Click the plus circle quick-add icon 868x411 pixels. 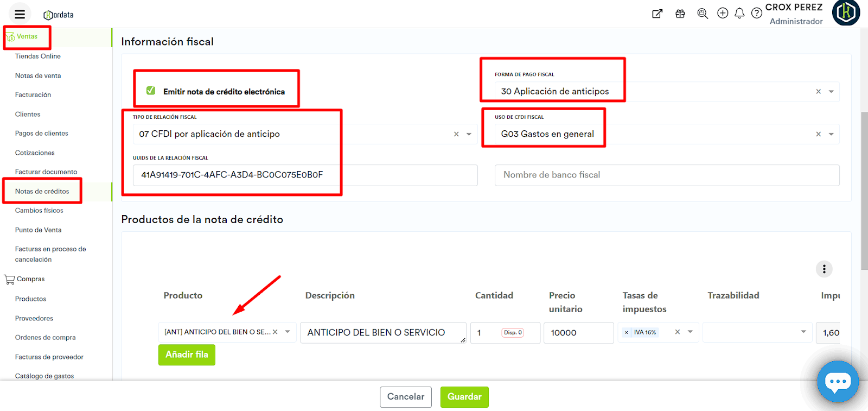[x=723, y=13]
